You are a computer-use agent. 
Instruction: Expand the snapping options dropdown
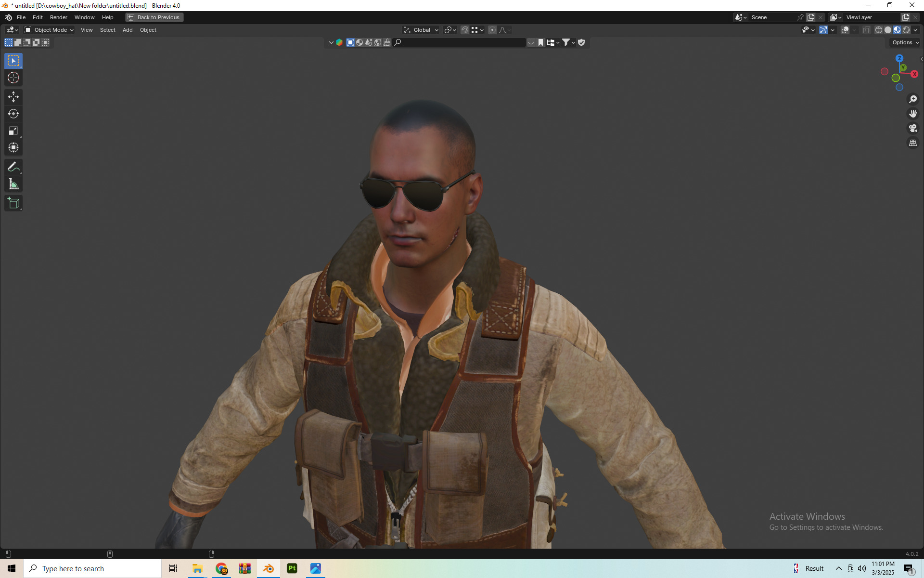pyautogui.click(x=477, y=30)
